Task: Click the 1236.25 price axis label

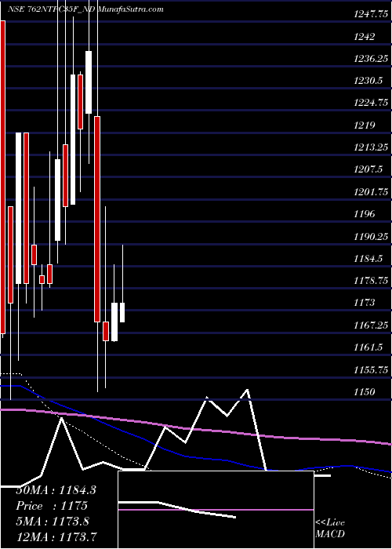Action: [x=371, y=59]
